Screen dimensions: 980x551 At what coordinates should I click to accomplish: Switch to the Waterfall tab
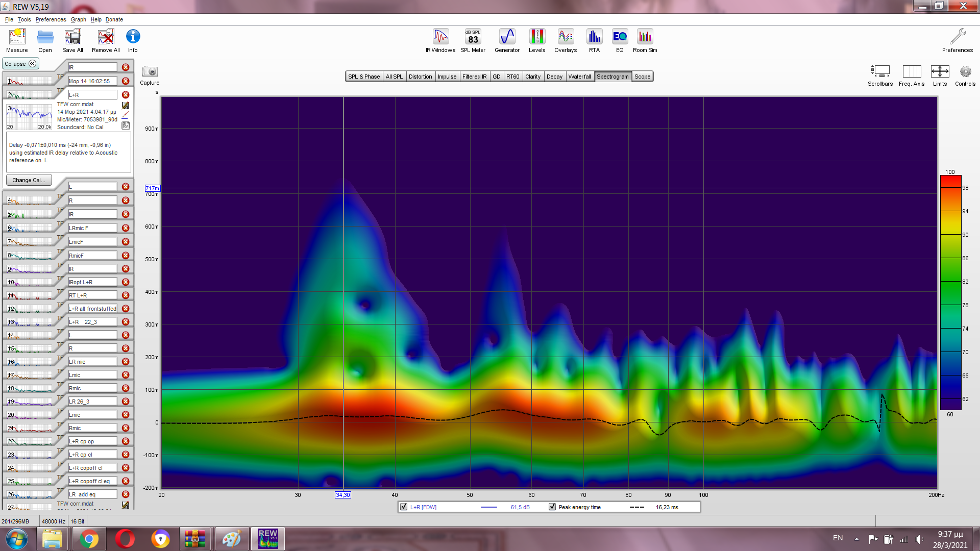[x=579, y=77]
